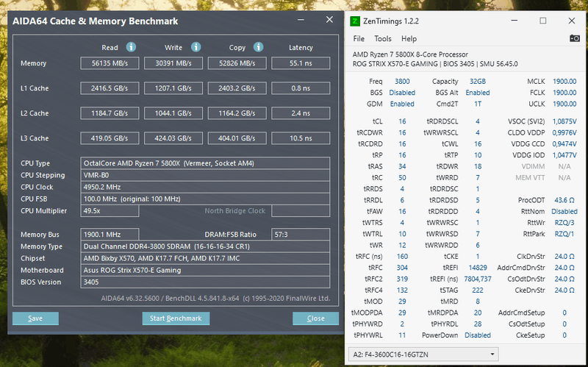Click tRAS value 34
The width and height of the screenshot is (588, 367).
point(402,166)
